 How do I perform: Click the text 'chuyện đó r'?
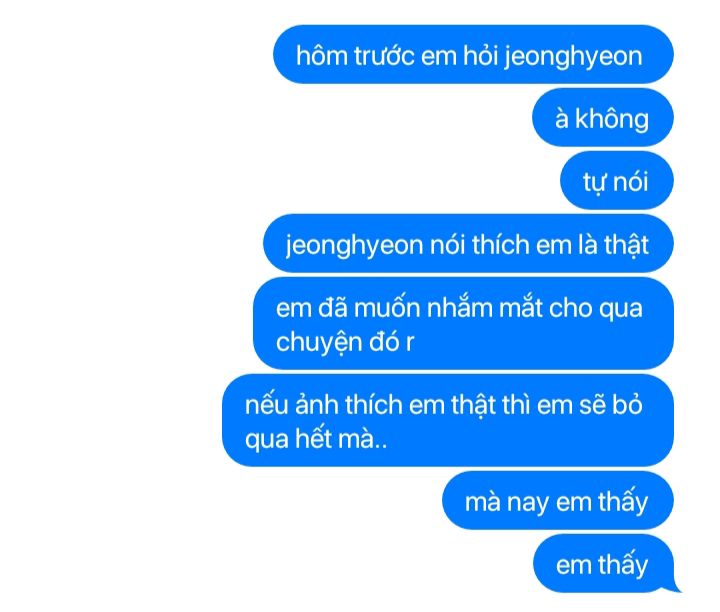(x=345, y=343)
